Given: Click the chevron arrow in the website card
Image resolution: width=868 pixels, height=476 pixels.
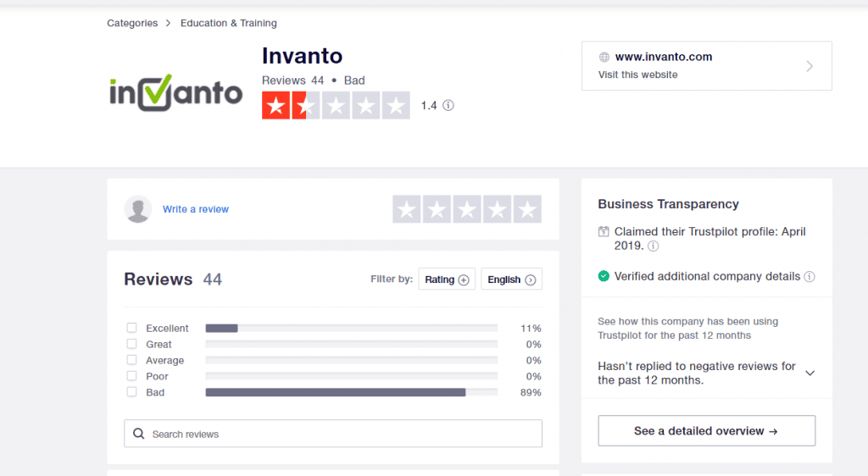Looking at the screenshot, I should pos(810,66).
